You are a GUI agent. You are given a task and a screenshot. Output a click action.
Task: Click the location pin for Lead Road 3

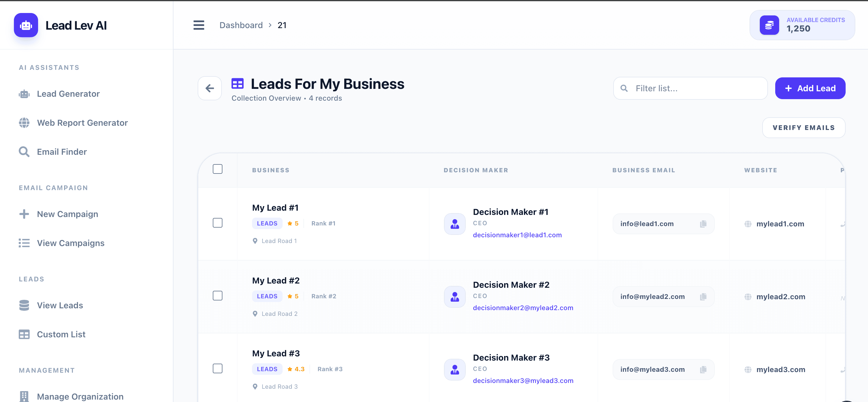click(x=255, y=387)
